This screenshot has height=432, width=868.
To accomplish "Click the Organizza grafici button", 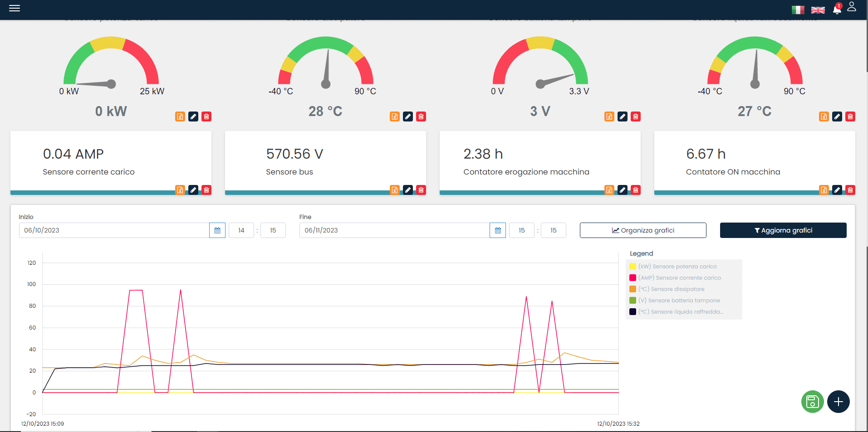I will (x=643, y=230).
